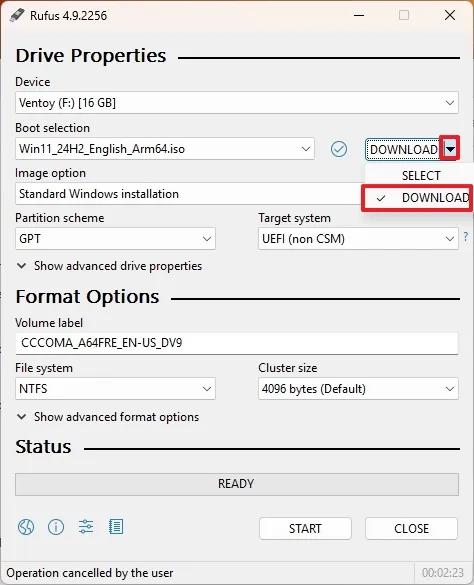
Task: Open the About info icon
Action: (x=56, y=527)
